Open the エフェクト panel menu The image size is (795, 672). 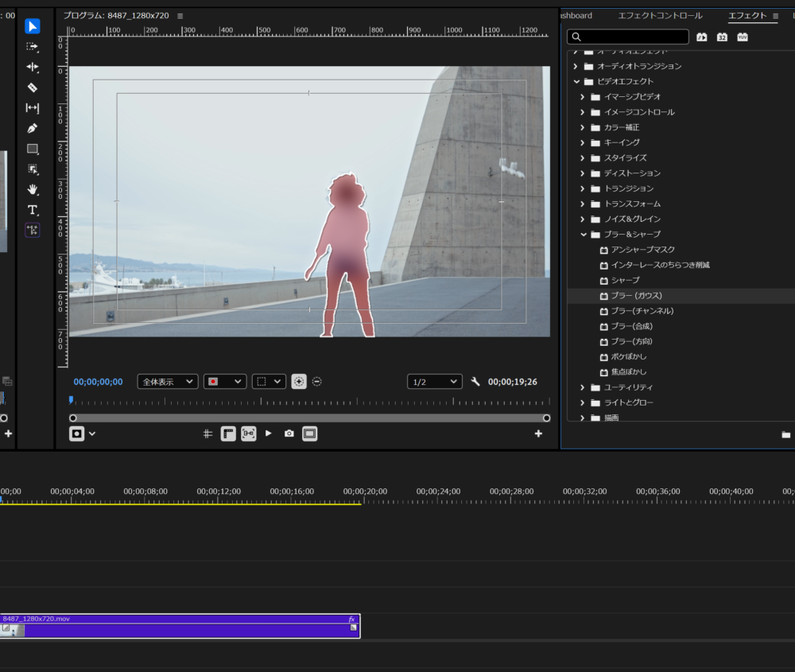point(775,16)
